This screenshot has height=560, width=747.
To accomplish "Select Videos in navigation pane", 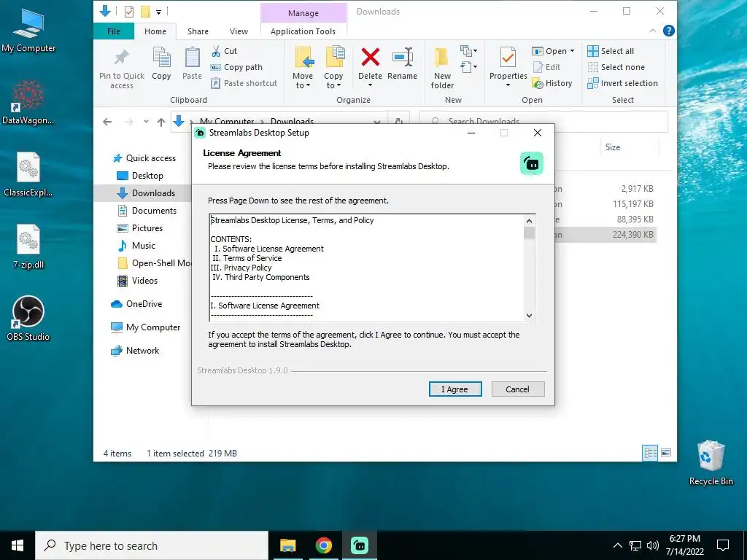I will coord(137,281).
